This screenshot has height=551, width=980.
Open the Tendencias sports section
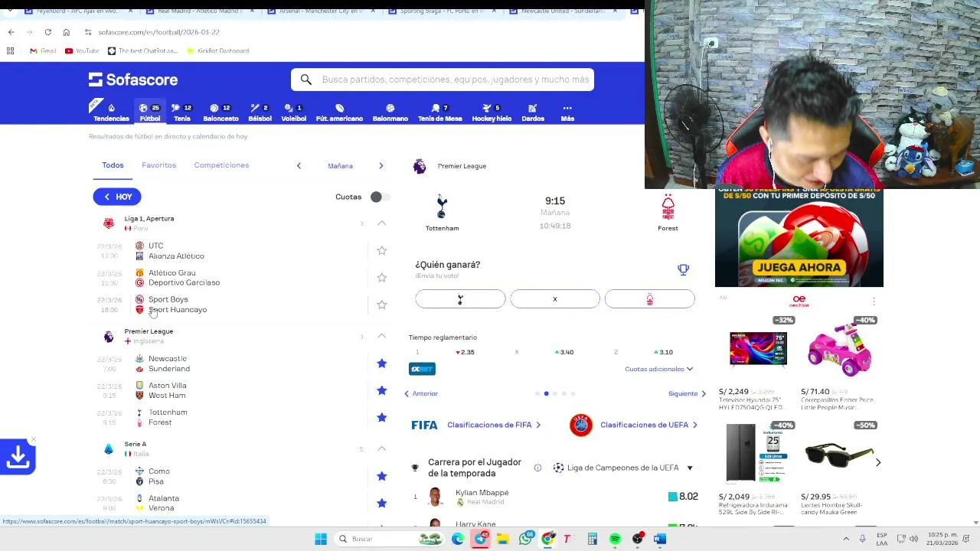(x=111, y=112)
